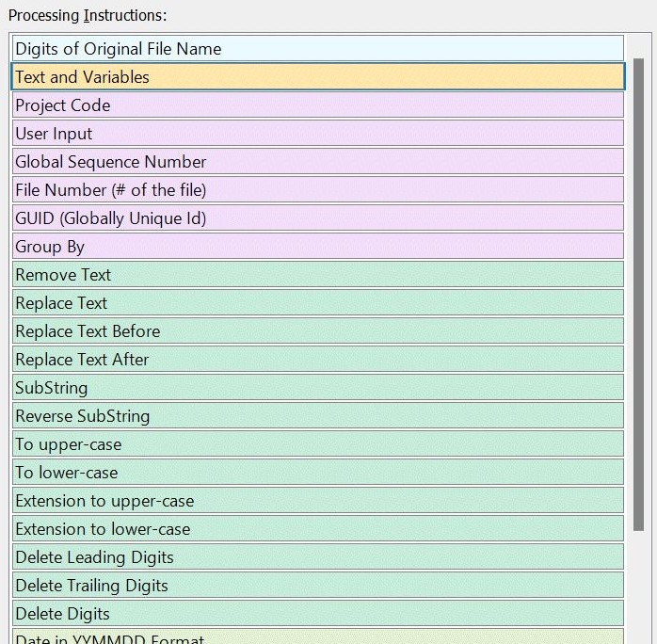Pick the User Input instruction
The width and height of the screenshot is (657, 644).
pyautogui.click(x=318, y=134)
